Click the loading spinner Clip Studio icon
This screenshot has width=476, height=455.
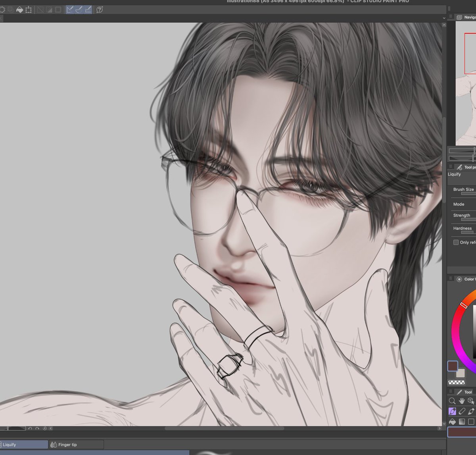[x=2, y=10]
